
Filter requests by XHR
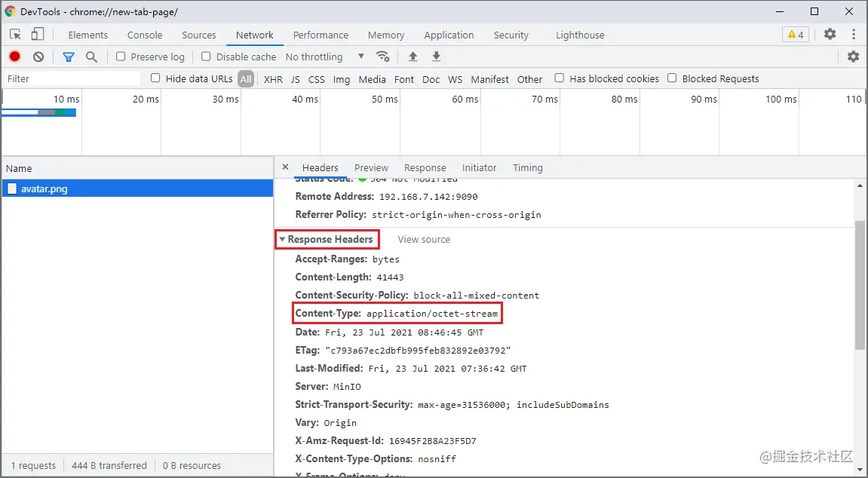(x=273, y=79)
